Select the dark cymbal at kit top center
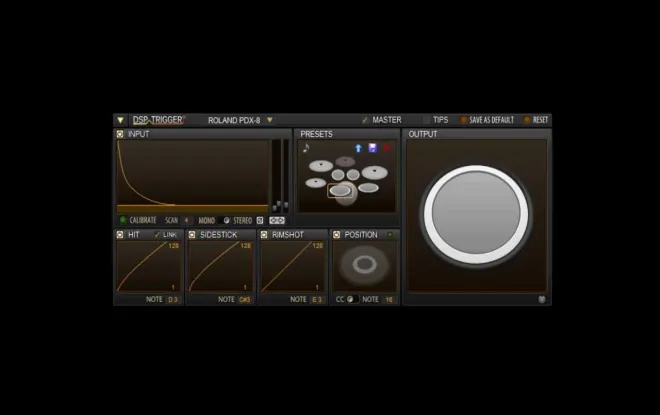Screen dimensions: 660x415 point(345,161)
